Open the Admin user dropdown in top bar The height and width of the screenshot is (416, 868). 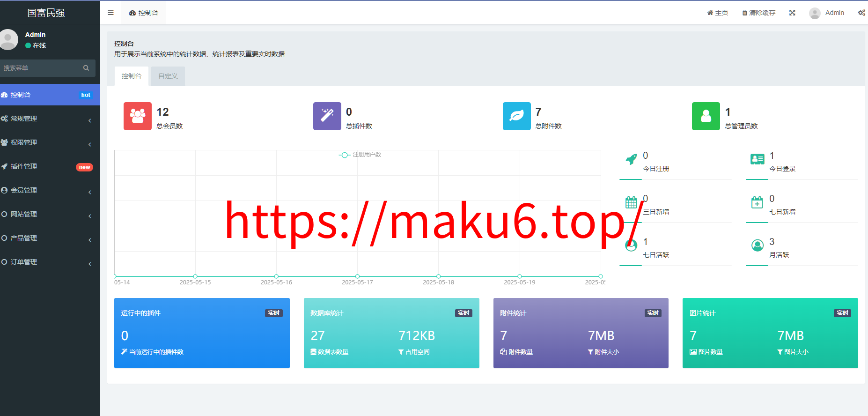(827, 13)
